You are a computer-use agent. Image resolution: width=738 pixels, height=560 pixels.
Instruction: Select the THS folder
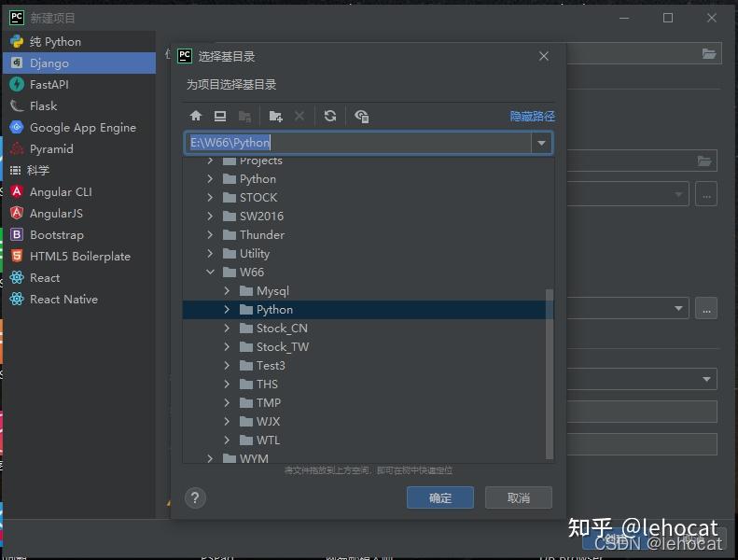click(267, 385)
